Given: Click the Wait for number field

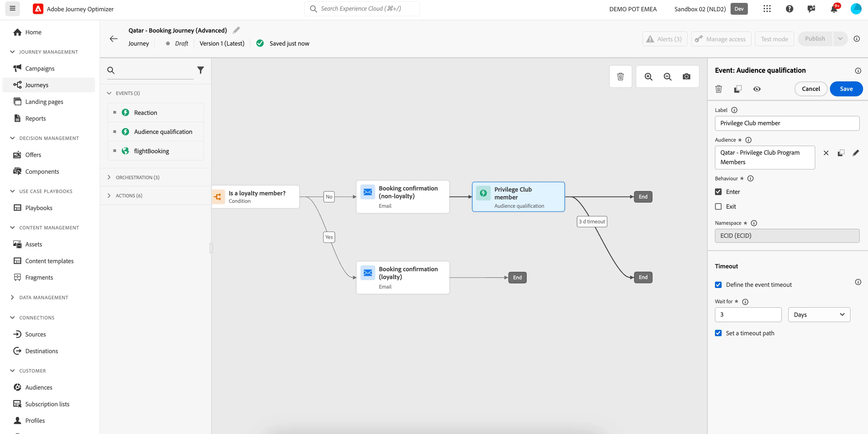Looking at the screenshot, I should tap(748, 315).
